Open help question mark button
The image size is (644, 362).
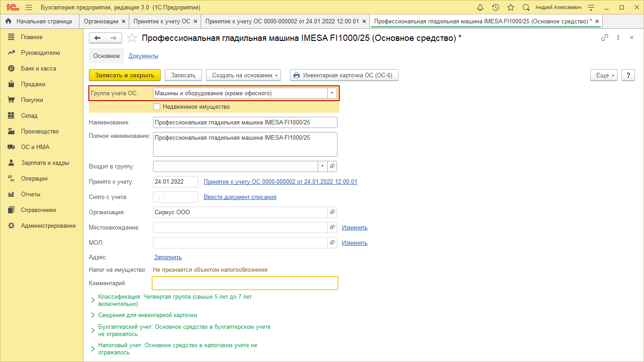pyautogui.click(x=628, y=75)
